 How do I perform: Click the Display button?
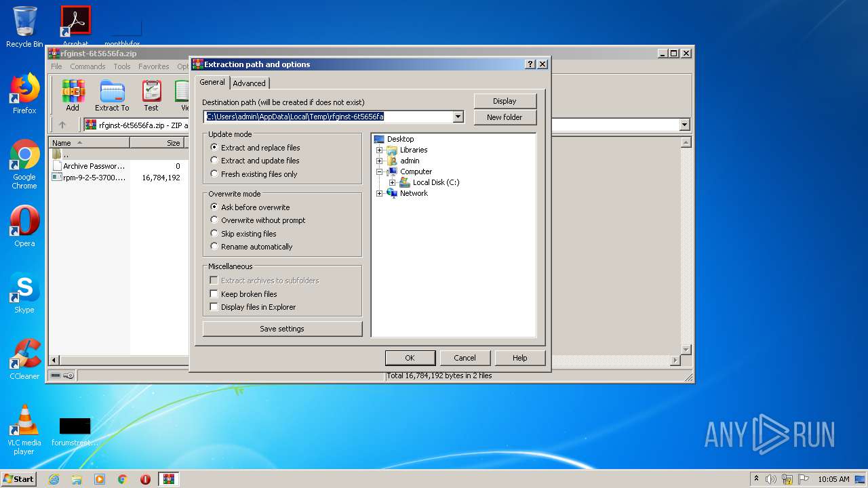point(505,101)
